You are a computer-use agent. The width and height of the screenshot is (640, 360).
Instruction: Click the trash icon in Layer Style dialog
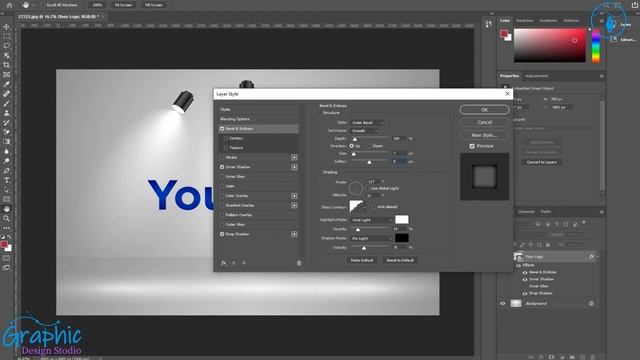point(299,263)
